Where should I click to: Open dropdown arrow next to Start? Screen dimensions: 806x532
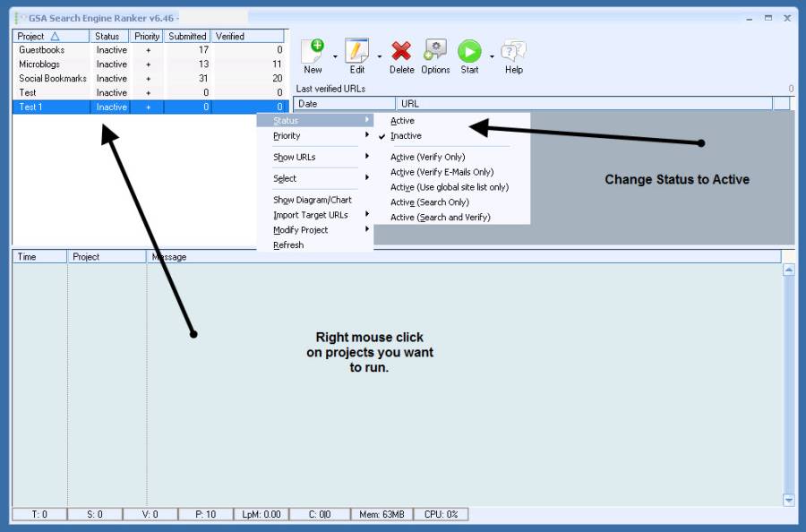[492, 56]
